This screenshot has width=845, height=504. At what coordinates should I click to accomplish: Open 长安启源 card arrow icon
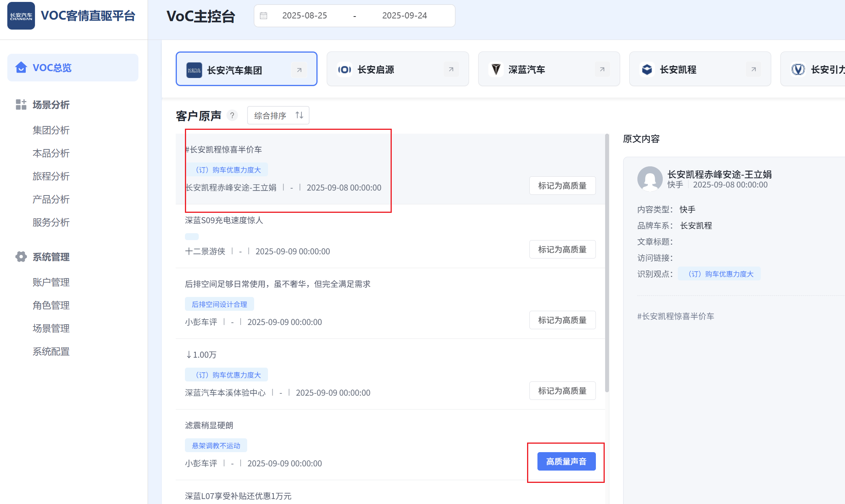pos(451,70)
